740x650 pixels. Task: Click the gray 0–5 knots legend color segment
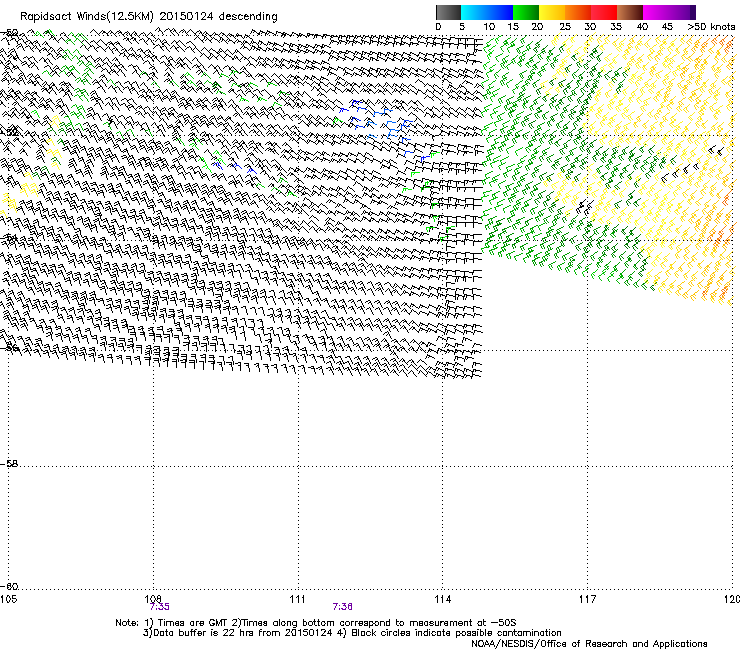448,12
